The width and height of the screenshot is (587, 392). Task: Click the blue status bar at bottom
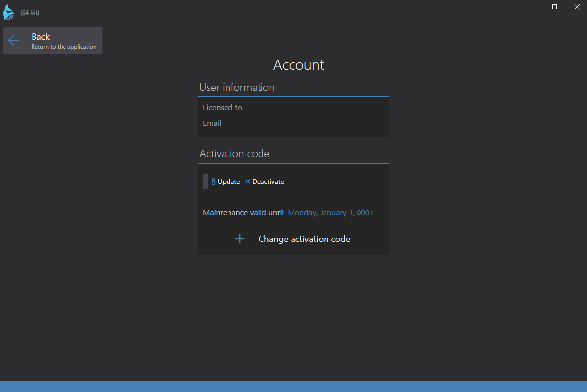pos(293,386)
